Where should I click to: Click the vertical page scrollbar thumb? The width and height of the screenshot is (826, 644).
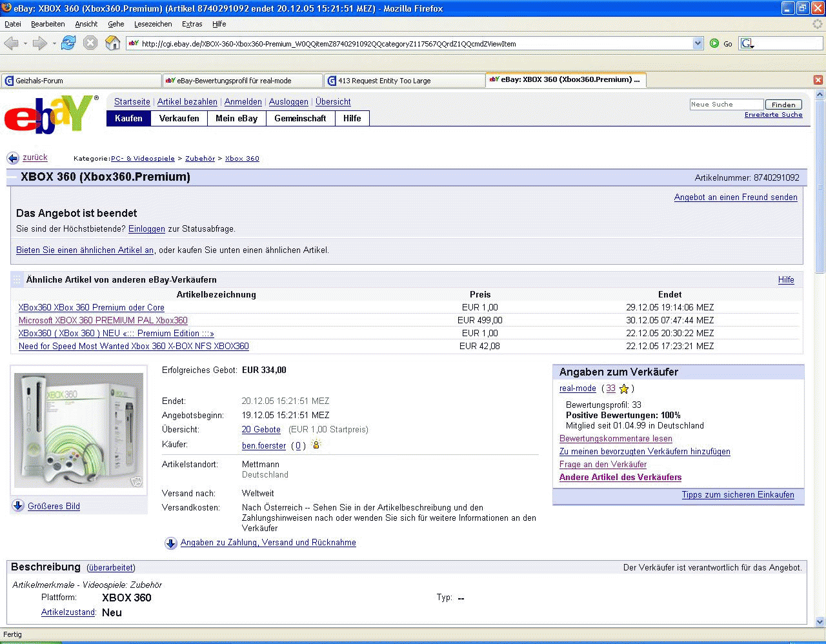coord(820,187)
